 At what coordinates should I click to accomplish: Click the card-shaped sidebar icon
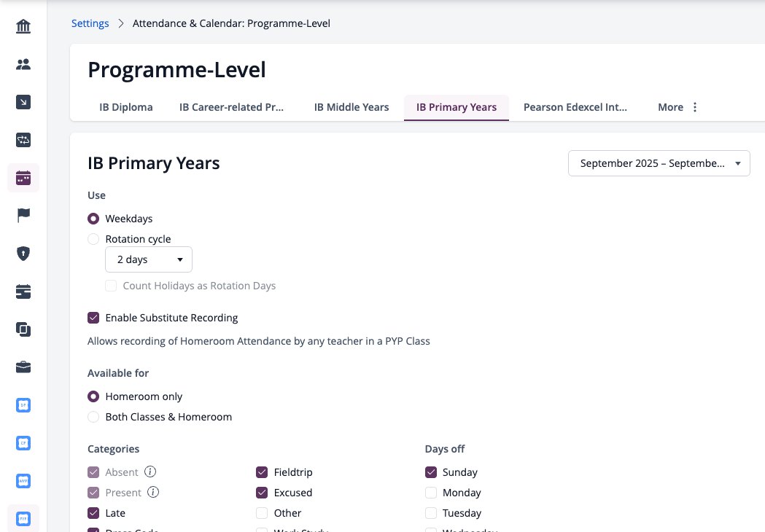pos(23,292)
